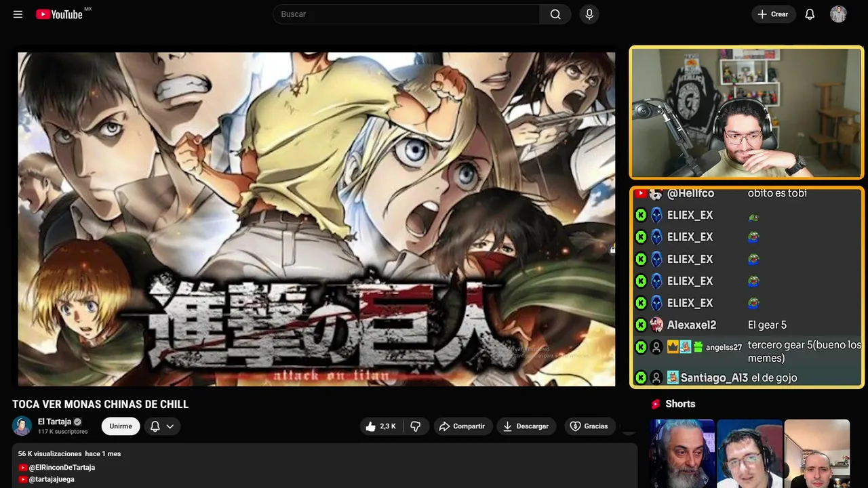Open El Tartaja channel name link
868x488 pixels.
54,422
